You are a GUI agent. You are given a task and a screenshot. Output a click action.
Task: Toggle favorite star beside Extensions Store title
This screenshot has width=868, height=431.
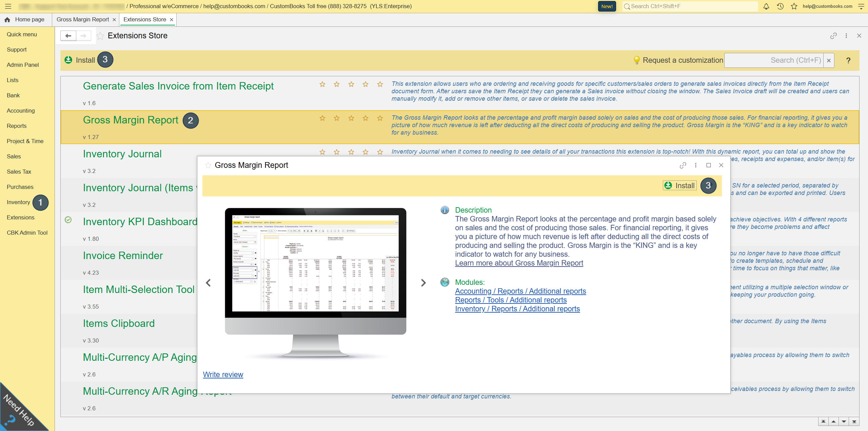pyautogui.click(x=100, y=36)
